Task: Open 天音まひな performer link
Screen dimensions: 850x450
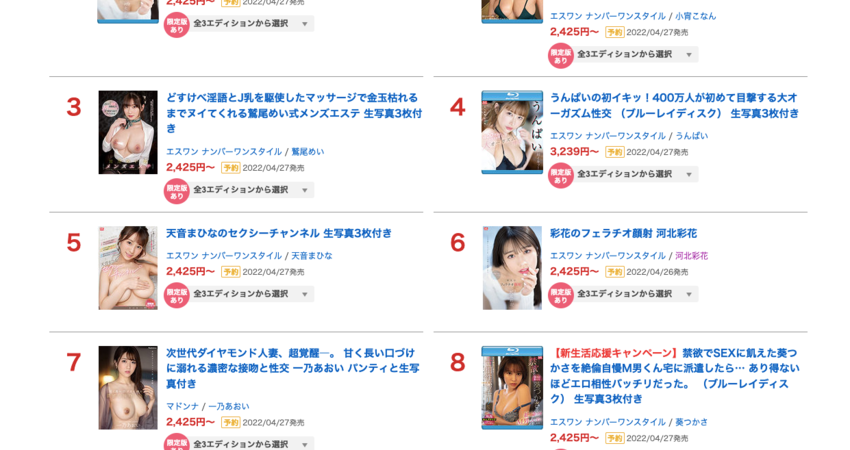Action: 312,255
